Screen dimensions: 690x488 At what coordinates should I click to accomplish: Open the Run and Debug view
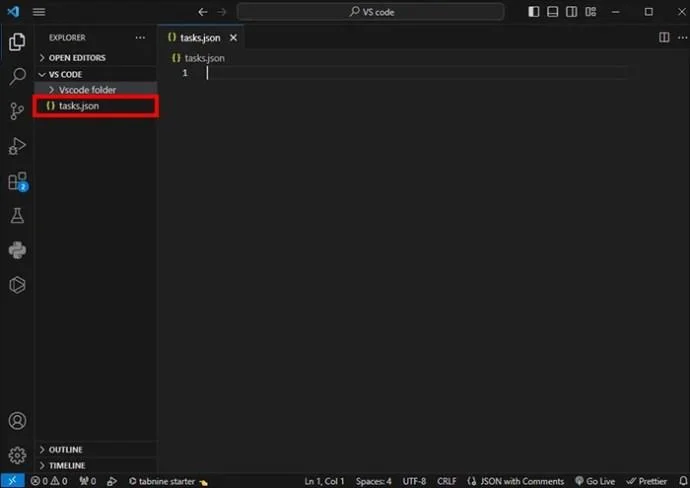tap(17, 146)
